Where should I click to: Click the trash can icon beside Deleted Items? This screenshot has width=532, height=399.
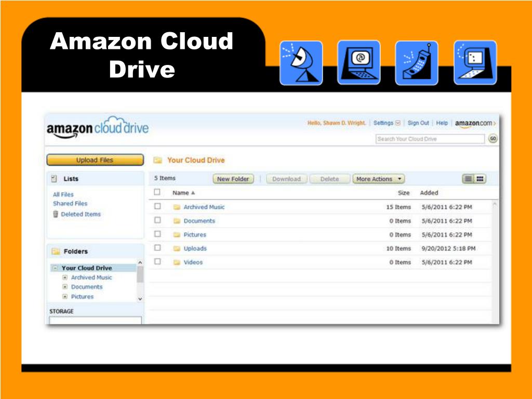(56, 214)
